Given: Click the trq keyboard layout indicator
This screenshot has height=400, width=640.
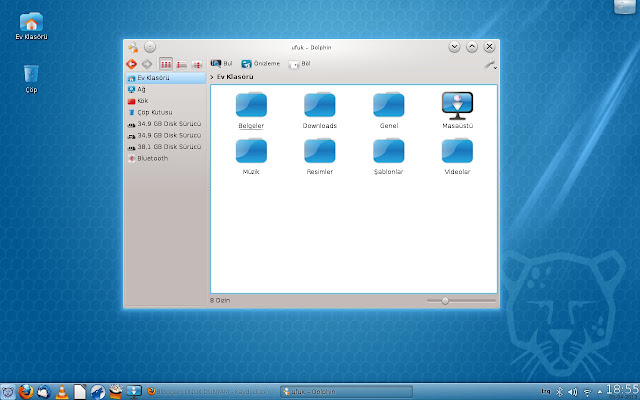Looking at the screenshot, I should point(546,391).
